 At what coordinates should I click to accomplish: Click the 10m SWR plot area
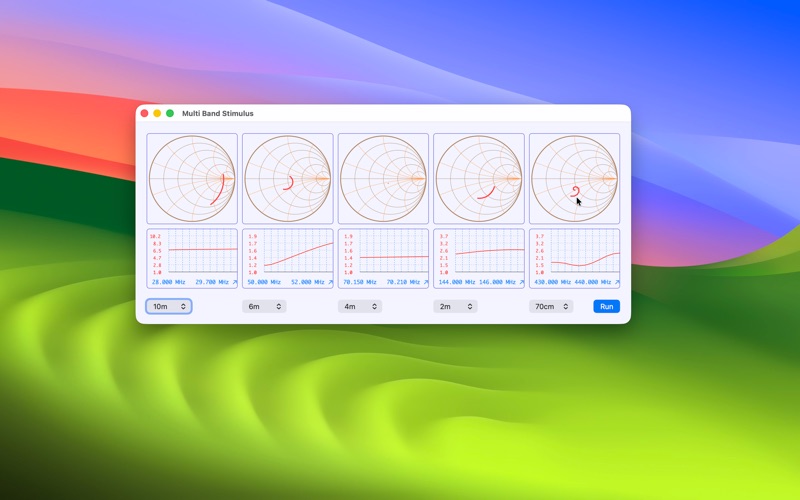tap(203, 251)
